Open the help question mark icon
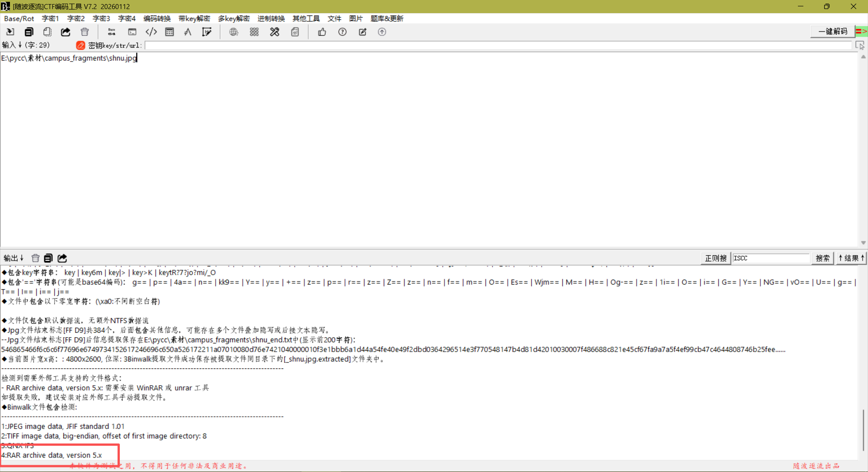The height and width of the screenshot is (472, 868). pos(342,32)
